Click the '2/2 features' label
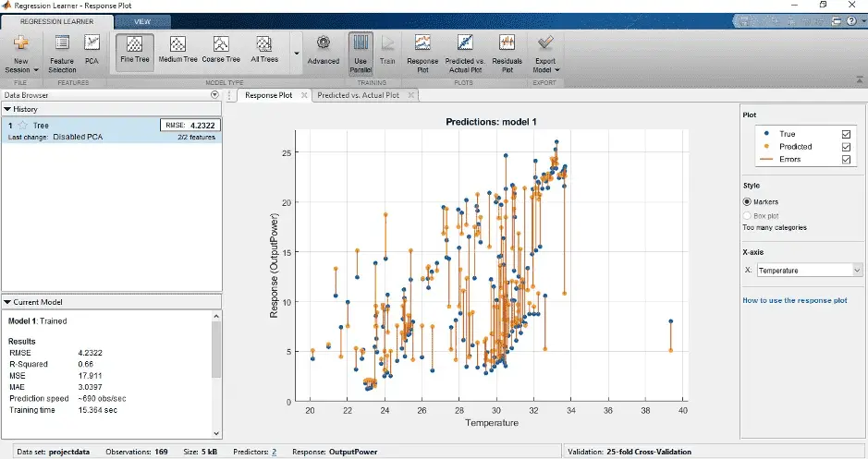The width and height of the screenshot is (868, 459). [x=197, y=138]
